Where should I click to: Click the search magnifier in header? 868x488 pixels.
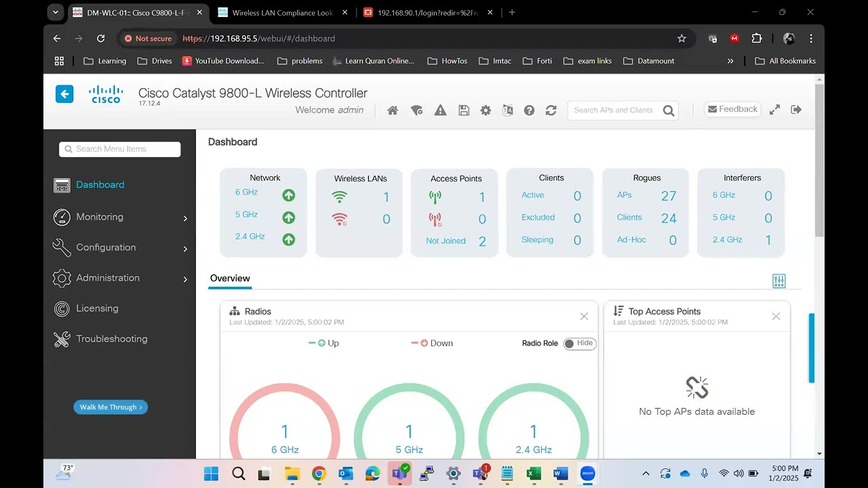pos(669,110)
